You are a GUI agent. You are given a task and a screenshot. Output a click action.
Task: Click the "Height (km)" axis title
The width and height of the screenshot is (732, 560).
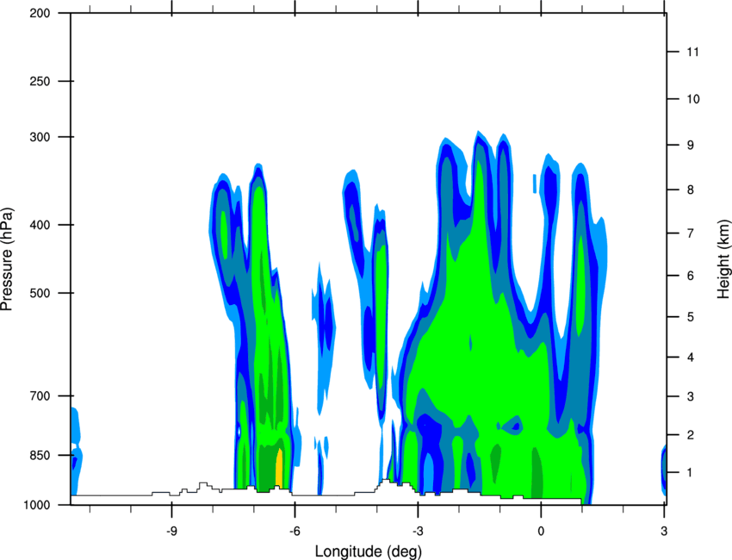723,259
